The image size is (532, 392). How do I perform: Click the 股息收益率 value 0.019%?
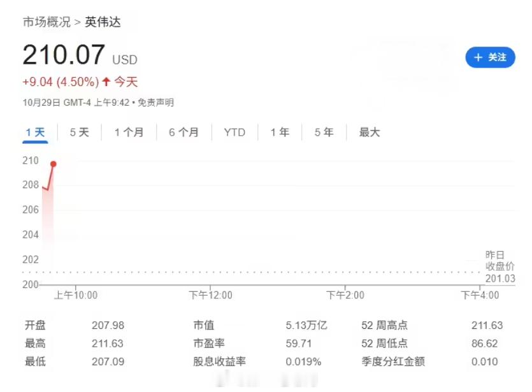tap(303, 361)
